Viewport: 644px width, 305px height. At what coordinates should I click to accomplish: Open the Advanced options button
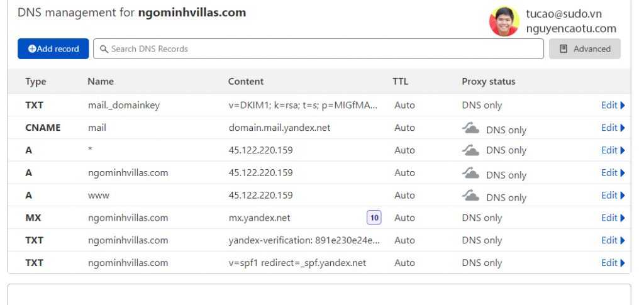[x=584, y=49]
